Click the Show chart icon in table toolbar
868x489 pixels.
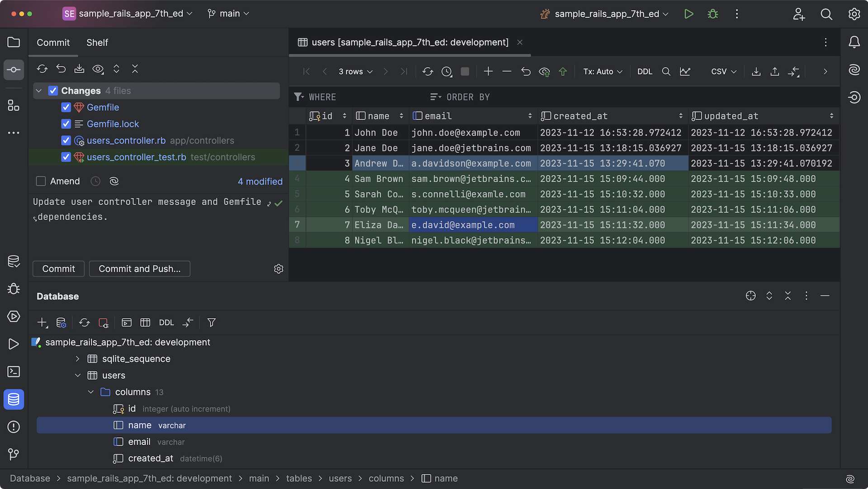[685, 71]
